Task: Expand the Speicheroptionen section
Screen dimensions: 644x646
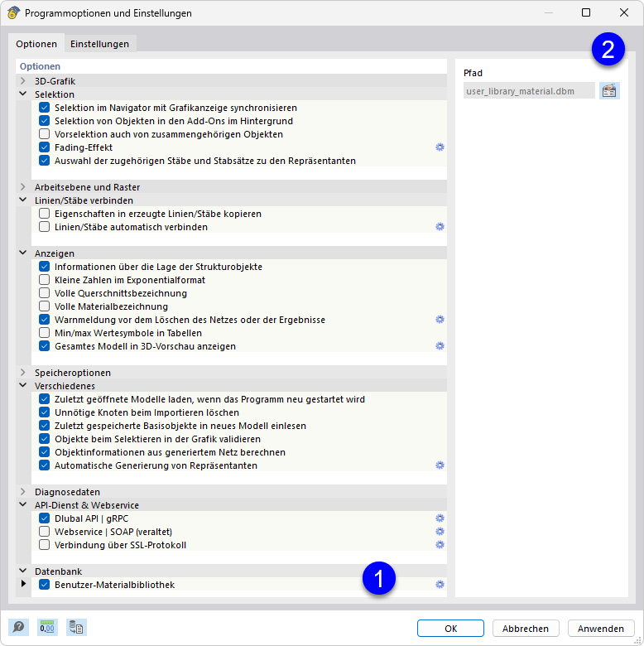Action: pyautogui.click(x=23, y=373)
